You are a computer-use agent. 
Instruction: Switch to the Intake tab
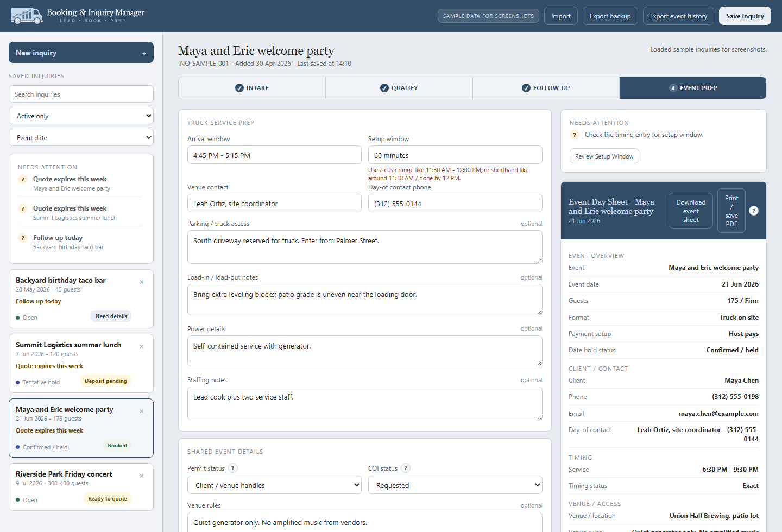click(x=252, y=88)
